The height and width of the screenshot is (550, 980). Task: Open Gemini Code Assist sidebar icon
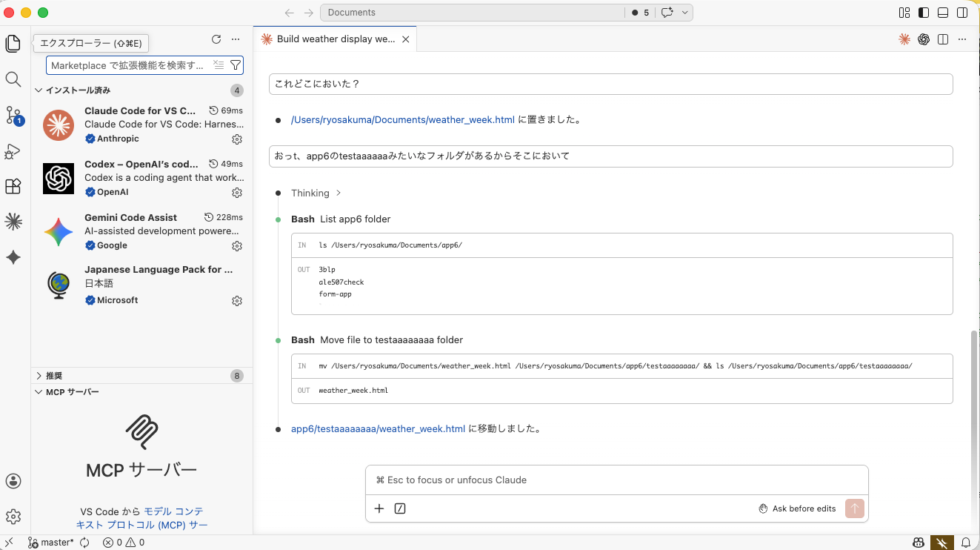13,257
